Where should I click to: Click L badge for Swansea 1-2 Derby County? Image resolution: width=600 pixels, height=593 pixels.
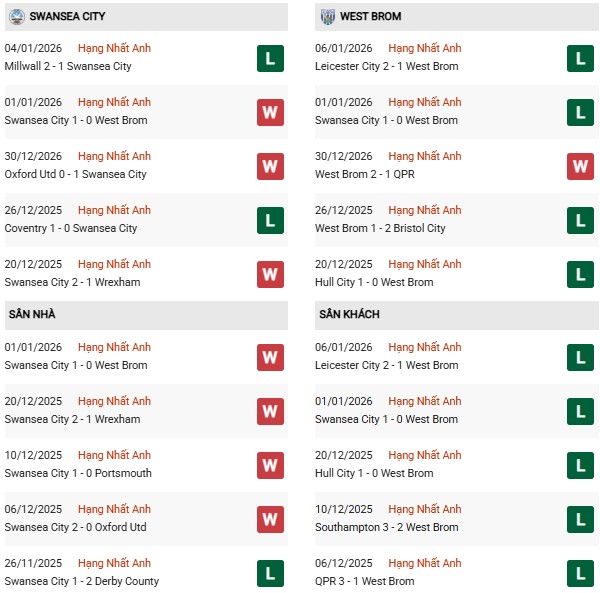coord(269,573)
